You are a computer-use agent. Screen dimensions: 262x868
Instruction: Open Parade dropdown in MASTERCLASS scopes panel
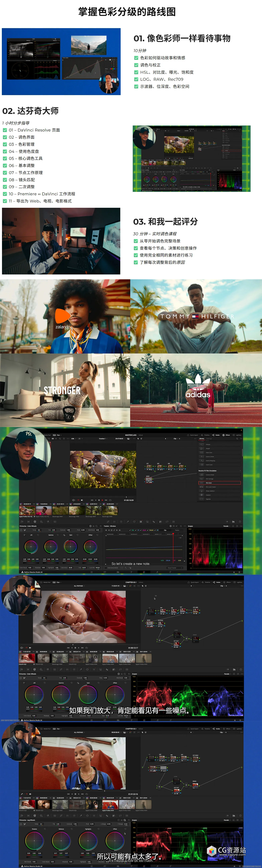[227, 526]
